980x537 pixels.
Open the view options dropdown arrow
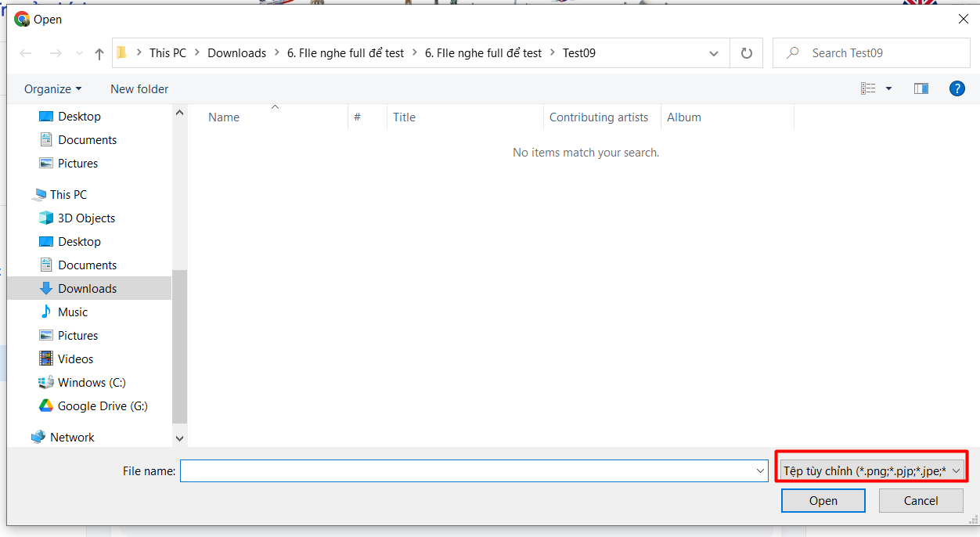(x=888, y=88)
